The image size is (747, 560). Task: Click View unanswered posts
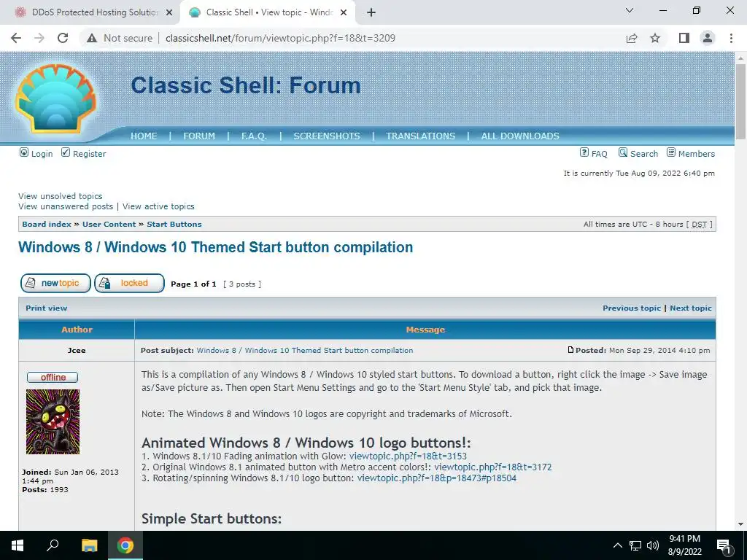[x=66, y=206]
